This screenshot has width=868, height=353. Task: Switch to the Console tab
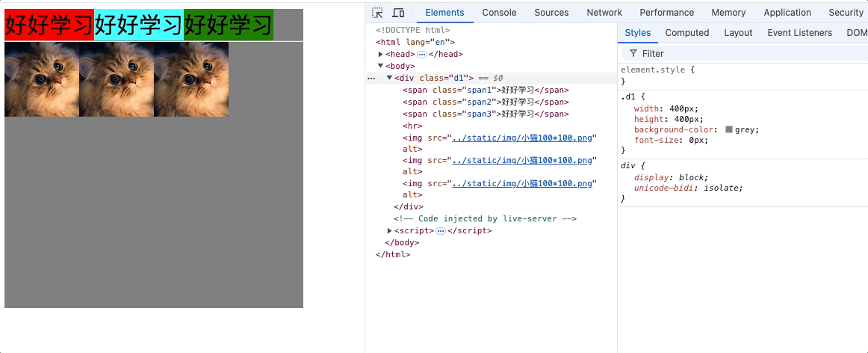coord(499,13)
